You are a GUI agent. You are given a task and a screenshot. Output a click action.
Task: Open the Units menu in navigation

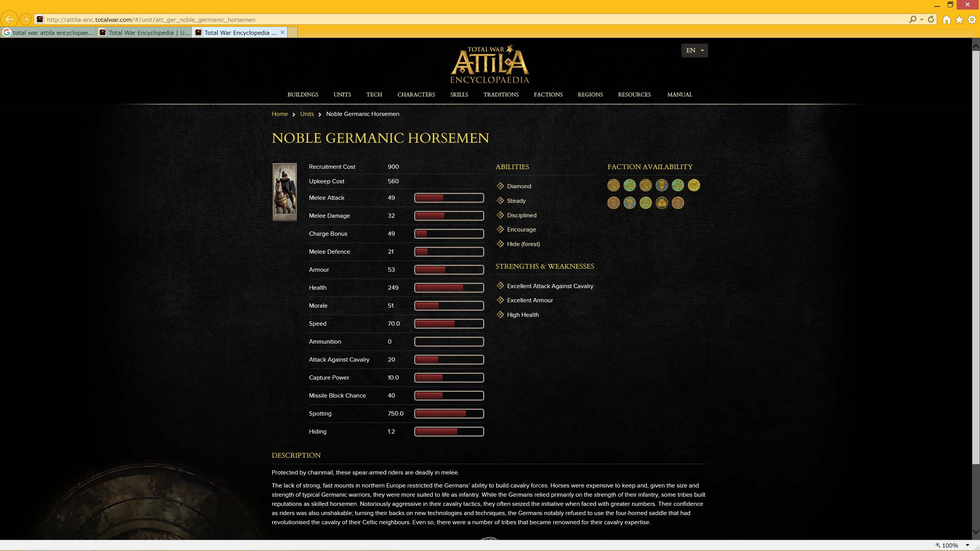[x=342, y=95]
